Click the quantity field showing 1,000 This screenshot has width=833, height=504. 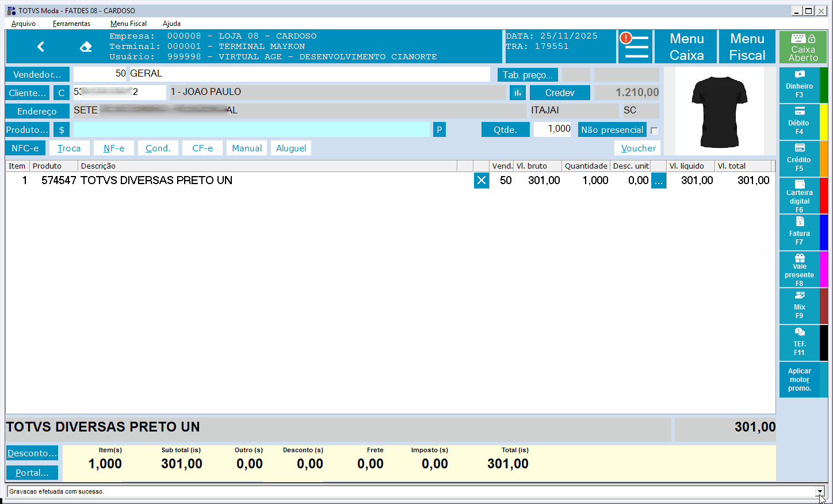(x=552, y=129)
